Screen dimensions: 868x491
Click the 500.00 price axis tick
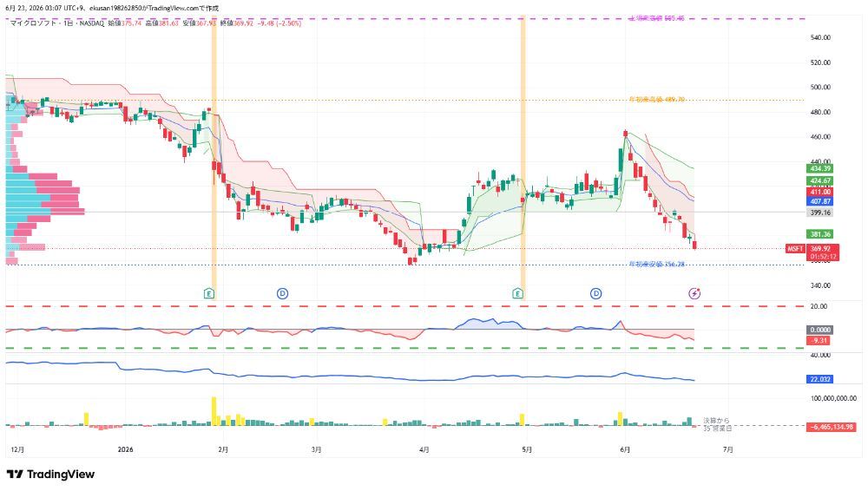pos(820,87)
